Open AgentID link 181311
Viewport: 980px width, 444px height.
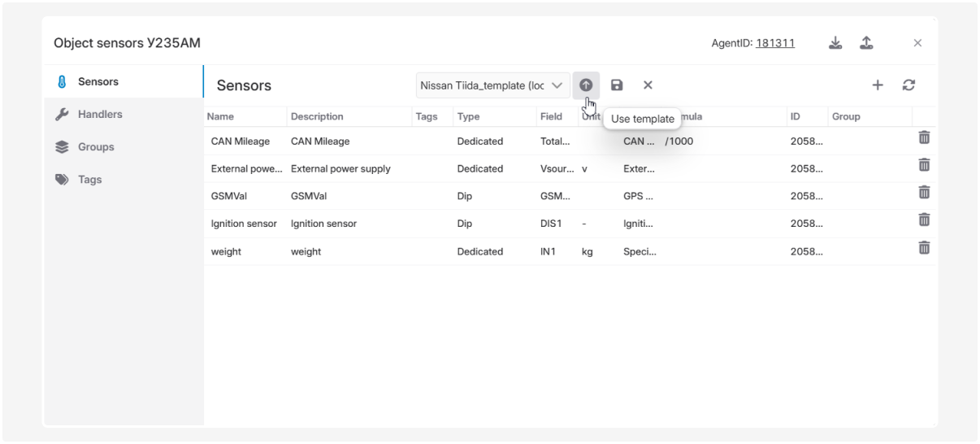click(774, 43)
